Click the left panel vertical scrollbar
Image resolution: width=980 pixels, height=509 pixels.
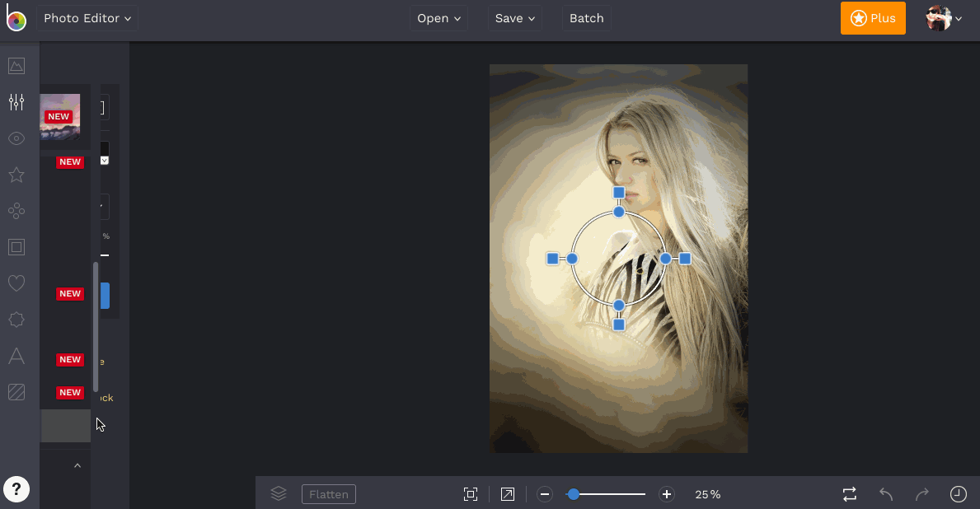coord(96,327)
